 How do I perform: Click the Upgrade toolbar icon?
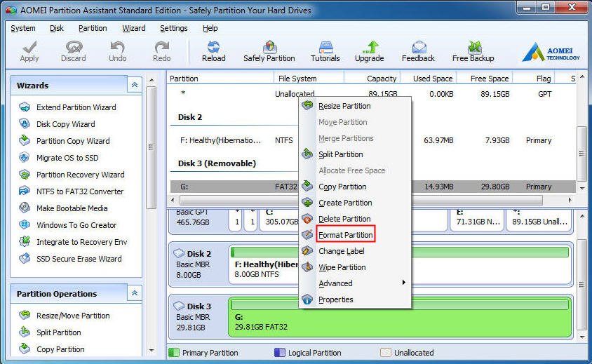[369, 51]
